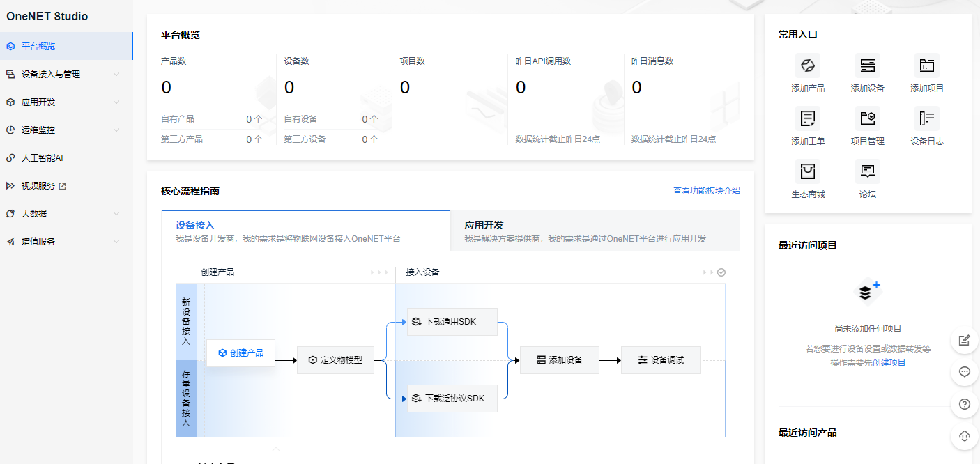Click the 创建产品 flow button
This screenshot has height=464, width=980.
(240, 353)
